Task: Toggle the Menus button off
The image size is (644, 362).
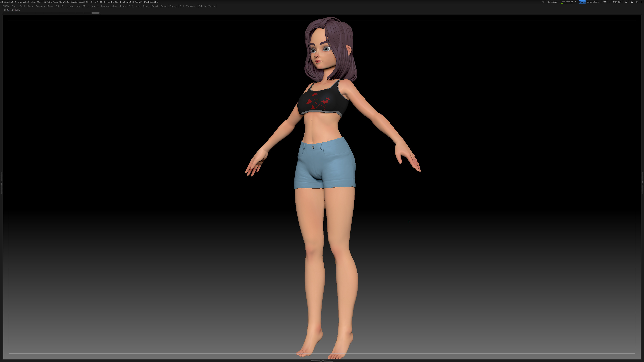Action: [582, 2]
